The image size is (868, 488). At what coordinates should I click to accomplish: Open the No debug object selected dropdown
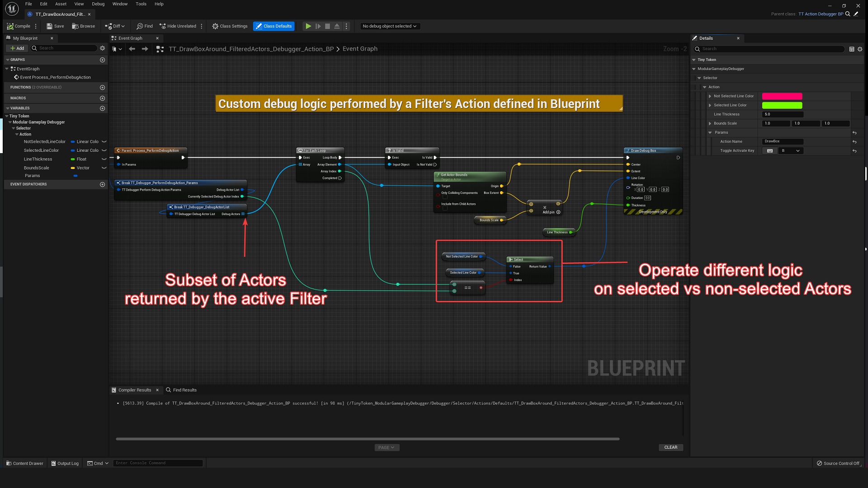point(389,26)
